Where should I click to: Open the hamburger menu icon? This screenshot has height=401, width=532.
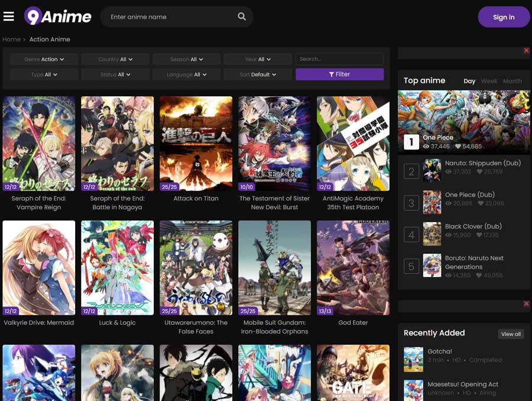pyautogui.click(x=8, y=17)
